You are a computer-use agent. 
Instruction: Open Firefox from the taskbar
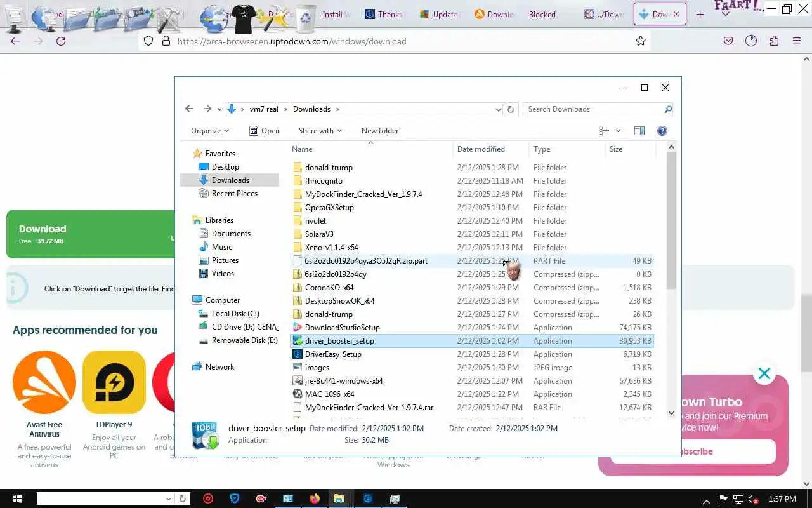click(x=315, y=498)
